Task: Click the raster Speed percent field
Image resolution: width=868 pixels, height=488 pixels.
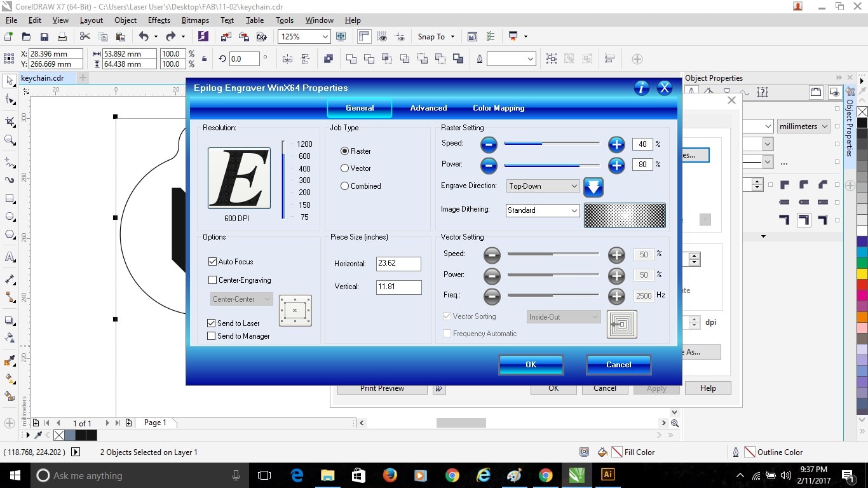Action: point(642,144)
